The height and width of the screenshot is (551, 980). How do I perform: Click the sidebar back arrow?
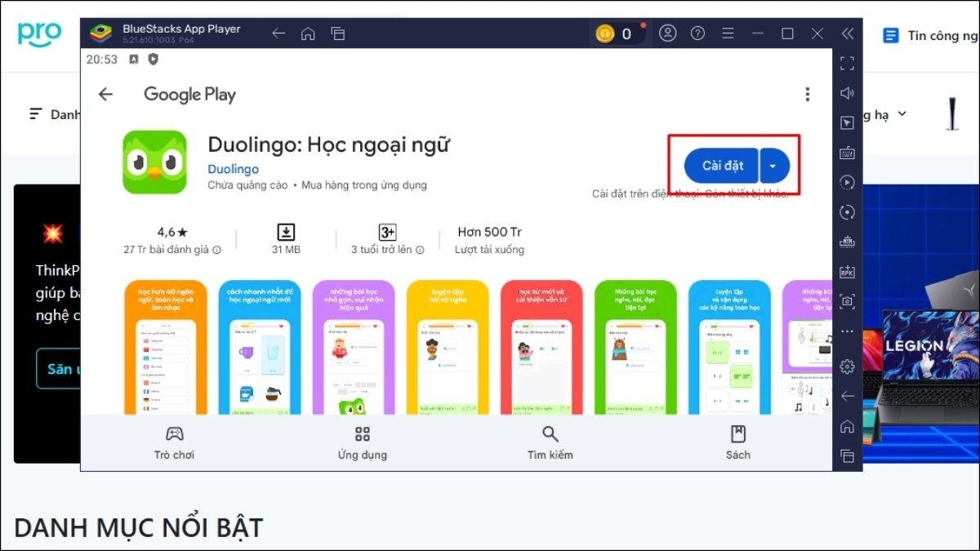[847, 396]
